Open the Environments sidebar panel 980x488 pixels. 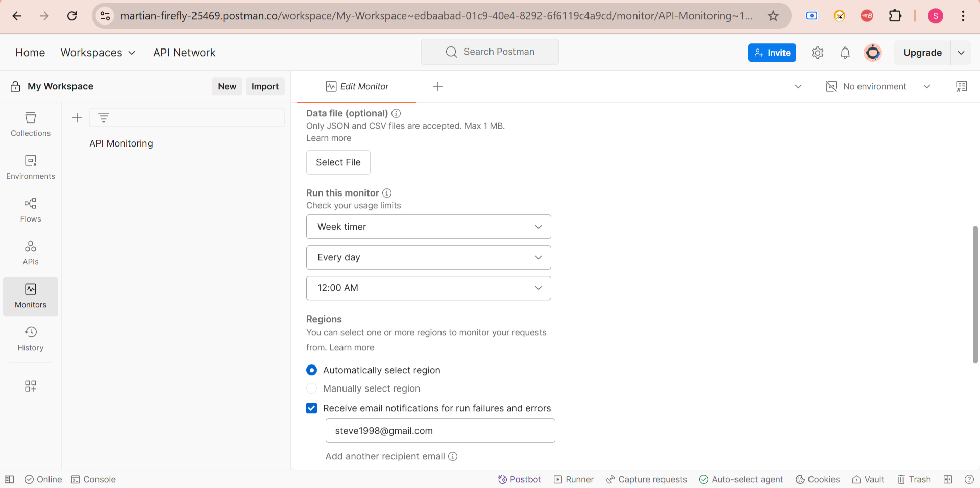pos(31,167)
